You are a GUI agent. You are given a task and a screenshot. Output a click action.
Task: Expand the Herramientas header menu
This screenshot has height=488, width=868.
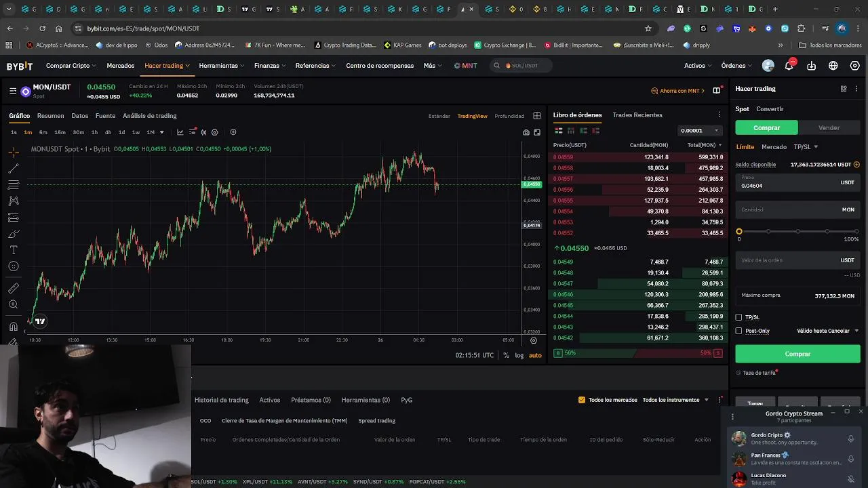[222, 66]
